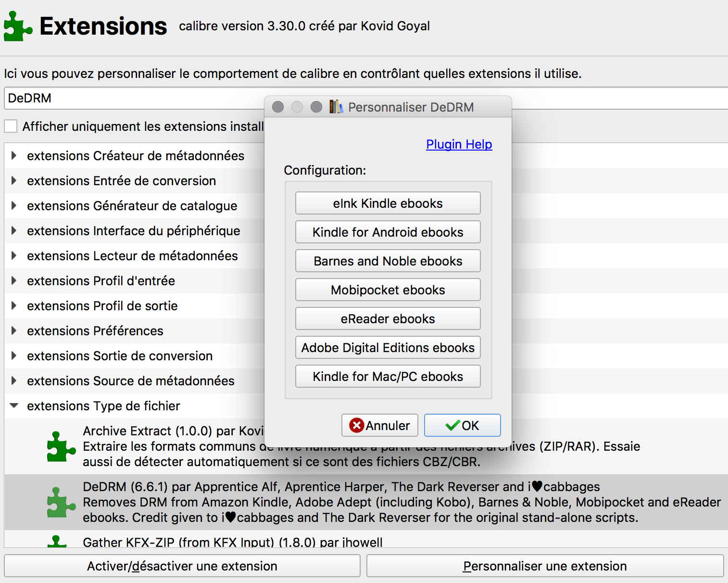728x583 pixels.
Task: Click the Archive Extract plugin puzzle icon
Action: click(61, 447)
